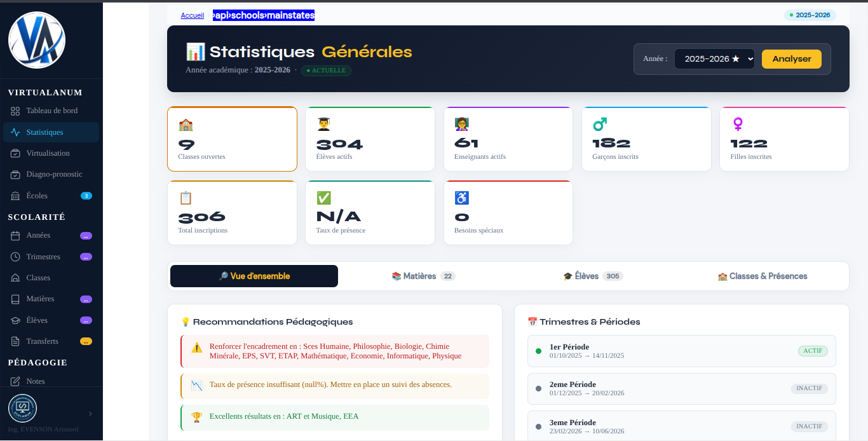Open the Notes pencil icon
Viewport: 868px width, 441px height.
pos(15,381)
